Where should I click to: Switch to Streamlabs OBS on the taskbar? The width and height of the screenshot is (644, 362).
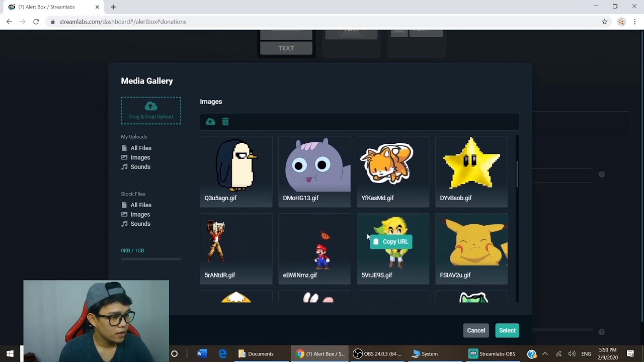493,354
